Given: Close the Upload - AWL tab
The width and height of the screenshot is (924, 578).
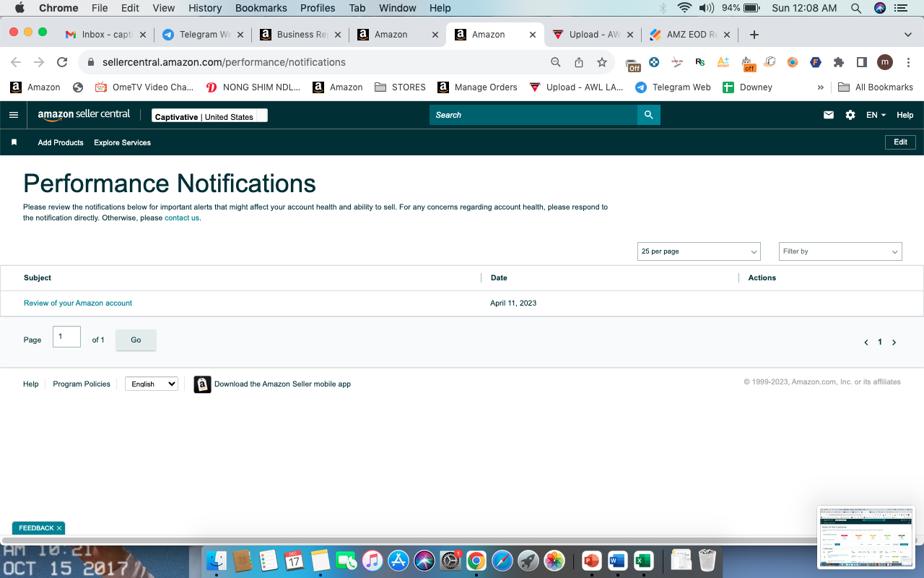Looking at the screenshot, I should (x=630, y=35).
